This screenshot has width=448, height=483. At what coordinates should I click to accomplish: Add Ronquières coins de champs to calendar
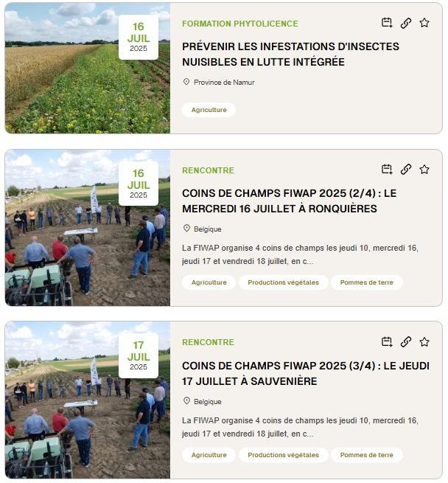[x=387, y=170]
